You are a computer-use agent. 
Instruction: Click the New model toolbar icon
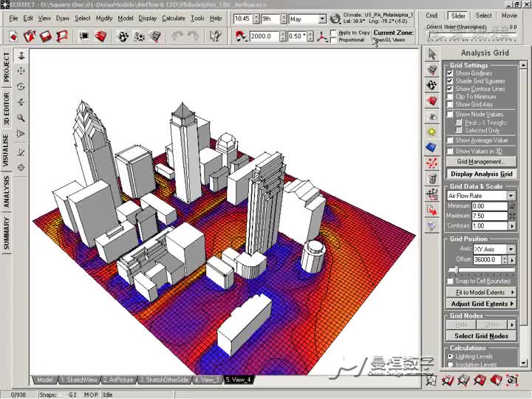(x=13, y=36)
